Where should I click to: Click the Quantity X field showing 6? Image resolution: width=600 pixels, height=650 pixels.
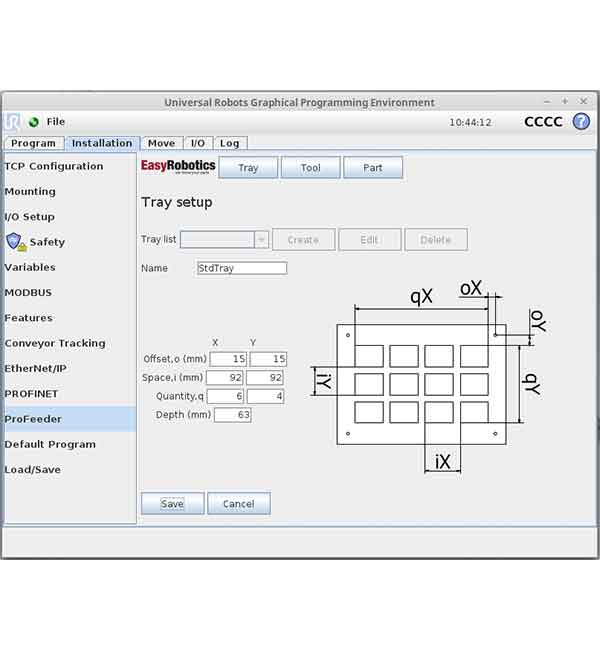[225, 396]
